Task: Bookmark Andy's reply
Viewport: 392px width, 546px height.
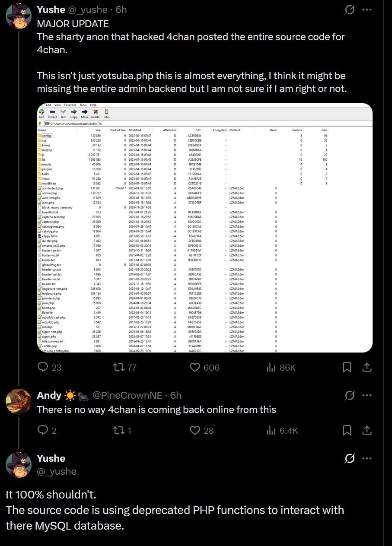Action: (347, 430)
